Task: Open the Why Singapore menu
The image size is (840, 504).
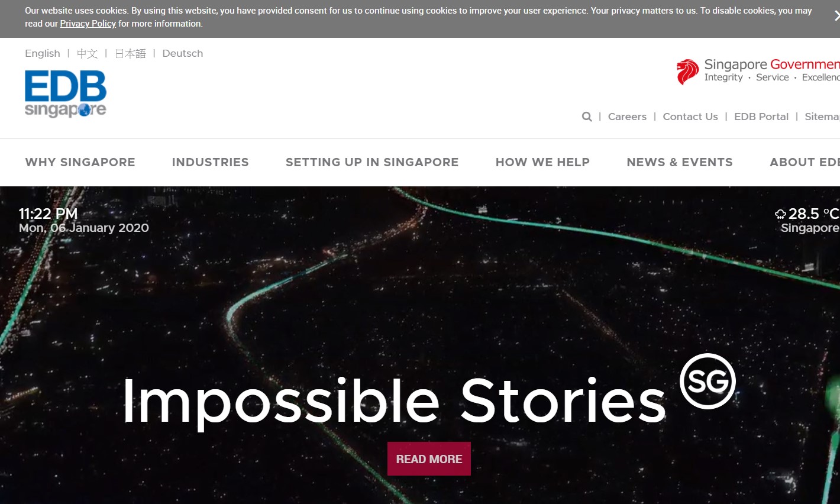Action: coord(80,162)
